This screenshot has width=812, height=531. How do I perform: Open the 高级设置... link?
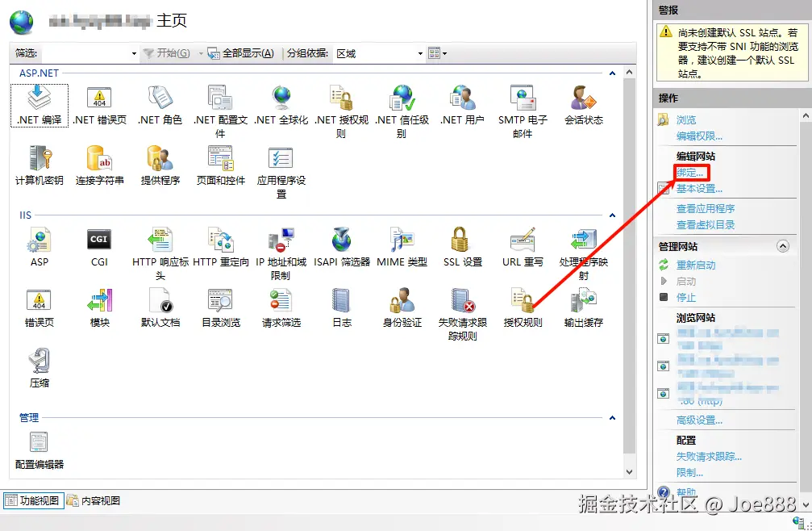[x=699, y=420]
